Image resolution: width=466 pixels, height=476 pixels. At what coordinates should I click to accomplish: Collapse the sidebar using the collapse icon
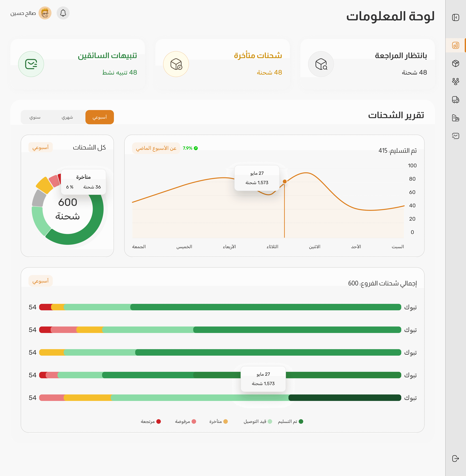[x=455, y=18]
